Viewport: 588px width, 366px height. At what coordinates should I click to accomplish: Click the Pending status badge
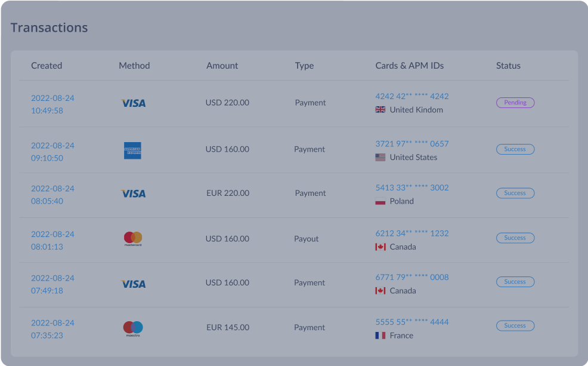coord(515,103)
